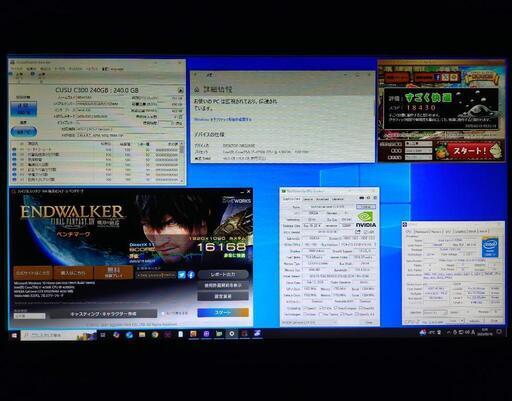
Task: Toggle the CUDA checkbox in GPU-Z
Action: pyautogui.click(x=322, y=308)
